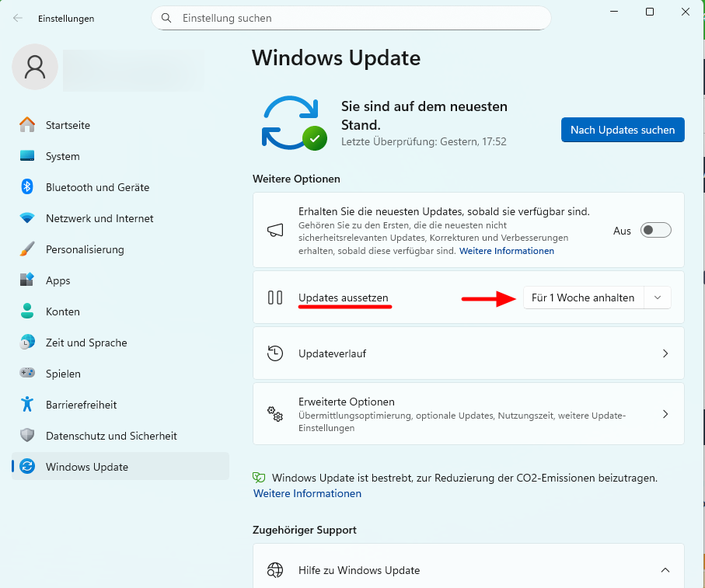Click the large update status sync icon

[294, 123]
